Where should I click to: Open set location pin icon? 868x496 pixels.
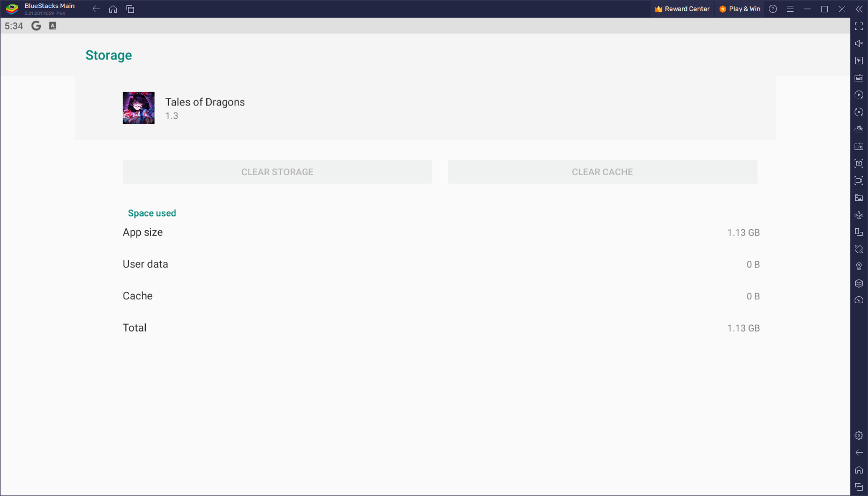tap(859, 266)
